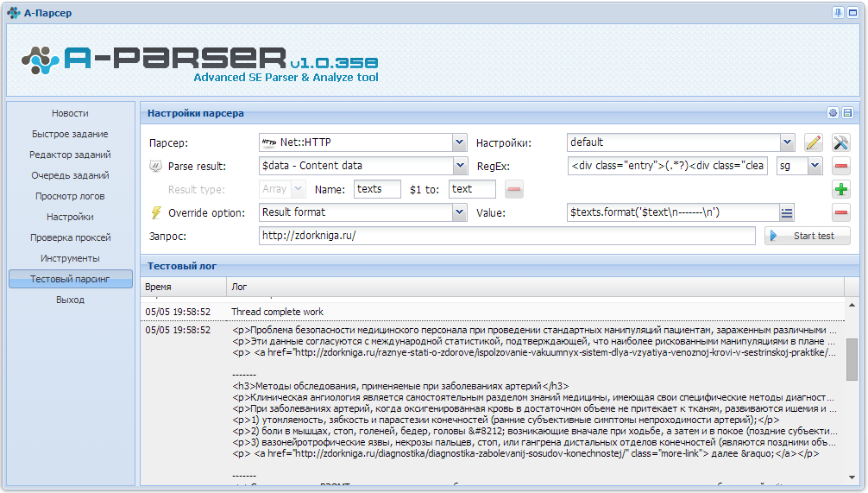
Task: Open the Value list editor icon
Action: (787, 212)
